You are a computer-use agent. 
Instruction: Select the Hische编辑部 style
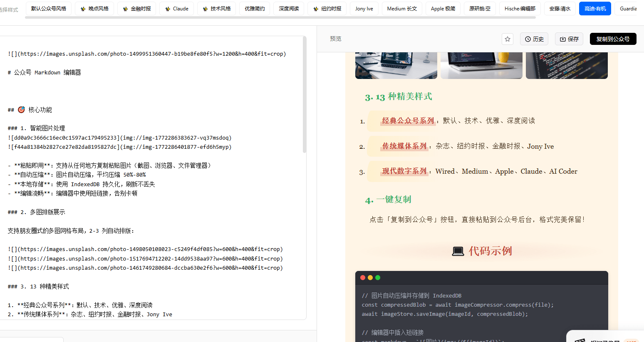coord(520,8)
